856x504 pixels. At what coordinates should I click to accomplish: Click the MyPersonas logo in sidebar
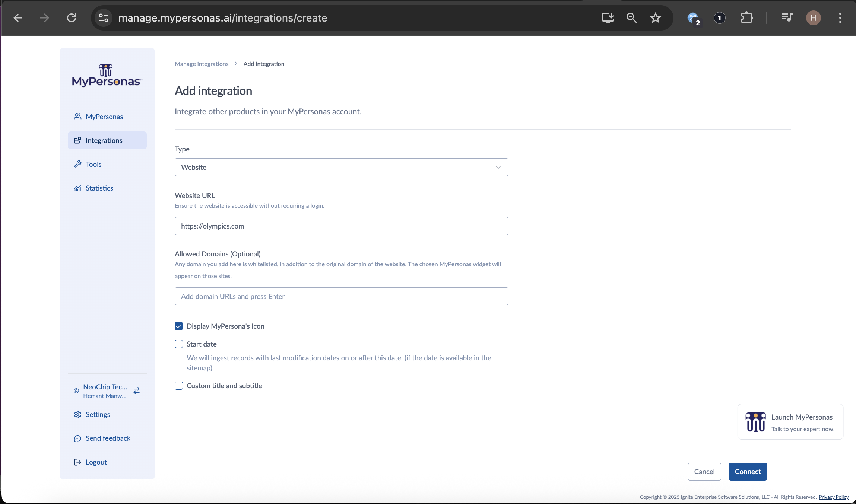point(107,76)
